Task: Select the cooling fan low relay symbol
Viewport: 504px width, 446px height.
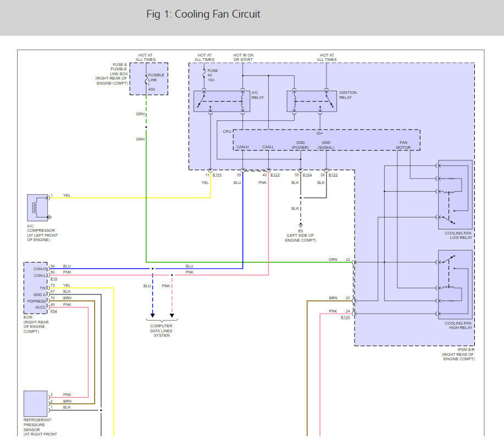Action: point(455,195)
